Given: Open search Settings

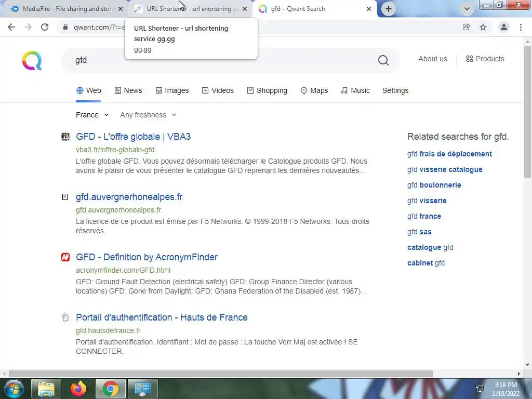Looking at the screenshot, I should coord(395,90).
